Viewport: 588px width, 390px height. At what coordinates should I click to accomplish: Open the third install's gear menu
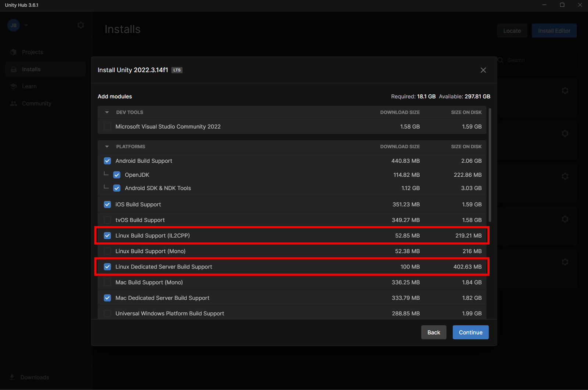565,176
